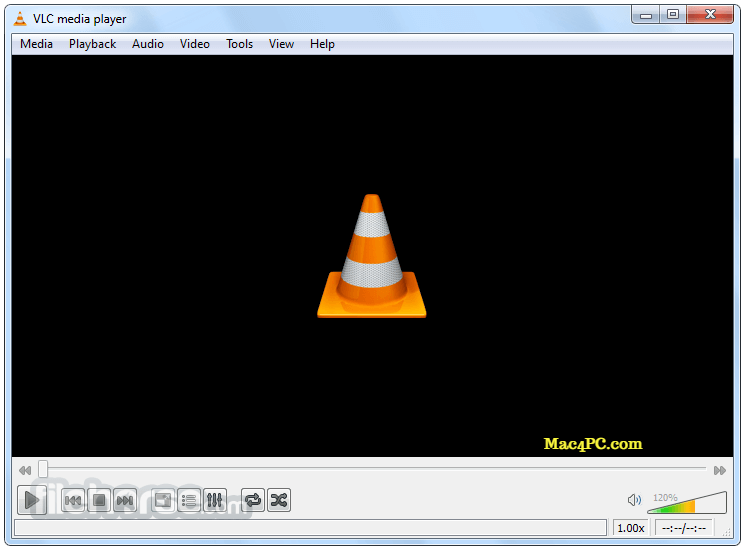Toggle loop repeat mode
745x550 pixels.
253,500
